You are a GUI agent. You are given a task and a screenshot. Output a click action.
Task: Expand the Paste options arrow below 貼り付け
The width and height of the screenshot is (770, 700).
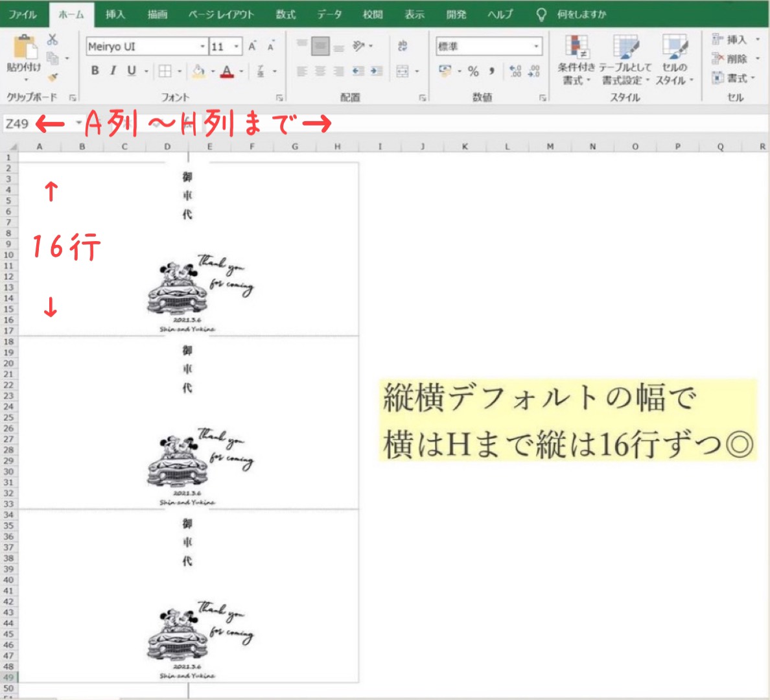coord(25,80)
